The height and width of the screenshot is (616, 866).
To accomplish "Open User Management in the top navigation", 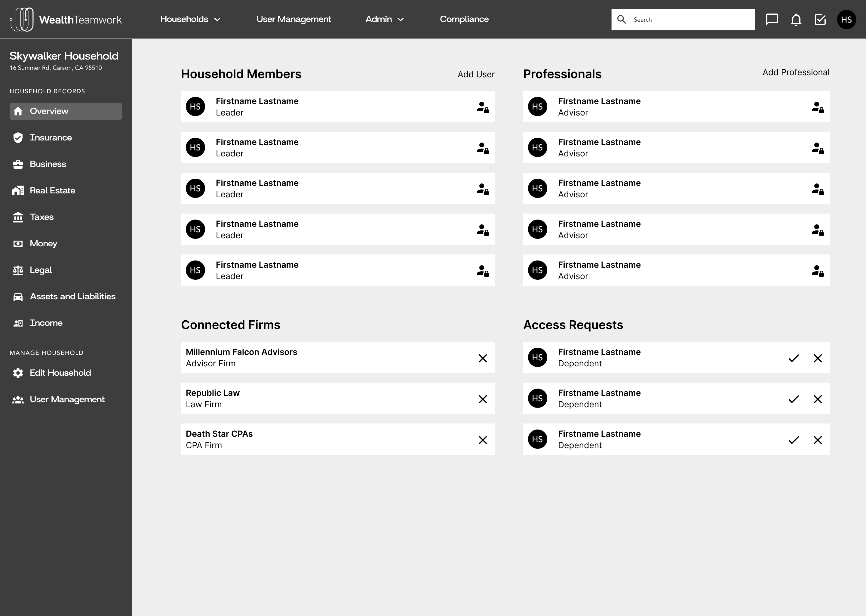I will [x=293, y=19].
